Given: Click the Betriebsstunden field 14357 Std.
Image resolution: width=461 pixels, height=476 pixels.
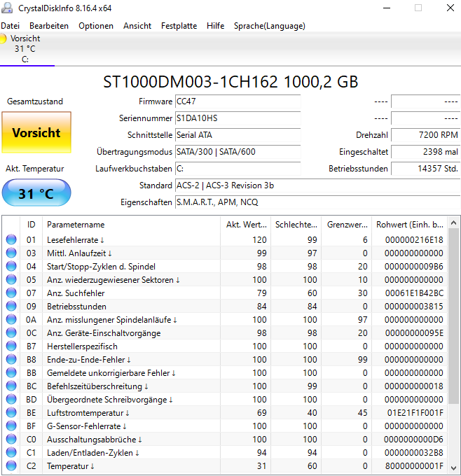Looking at the screenshot, I should [x=425, y=169].
